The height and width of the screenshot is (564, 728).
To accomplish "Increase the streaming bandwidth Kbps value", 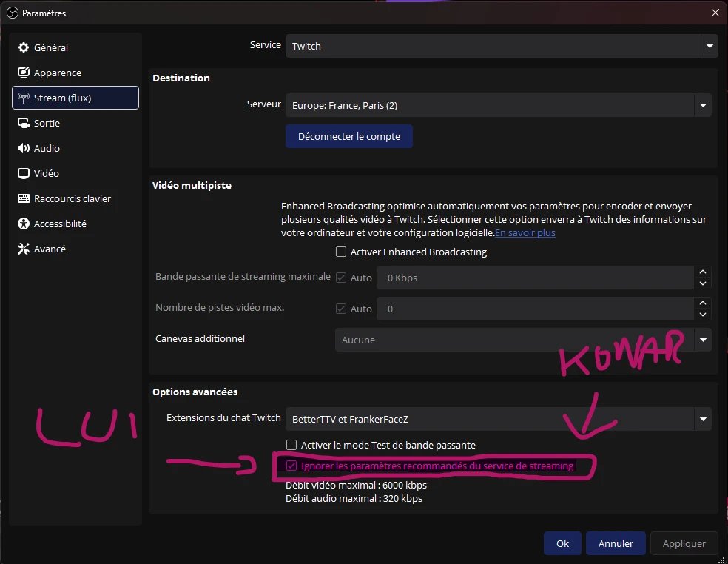I will pos(702,272).
